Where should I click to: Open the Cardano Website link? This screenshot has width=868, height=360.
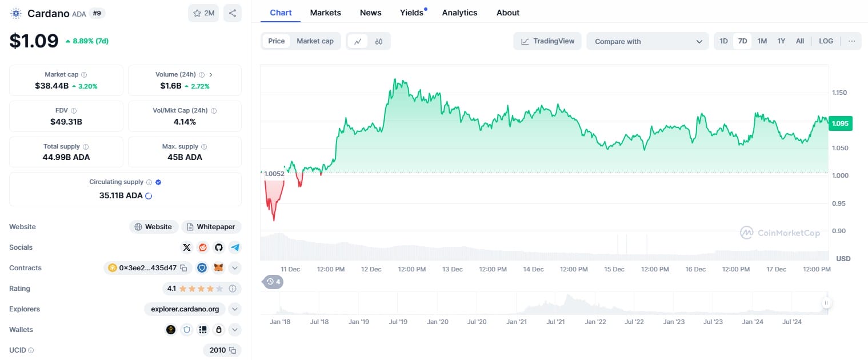(153, 227)
